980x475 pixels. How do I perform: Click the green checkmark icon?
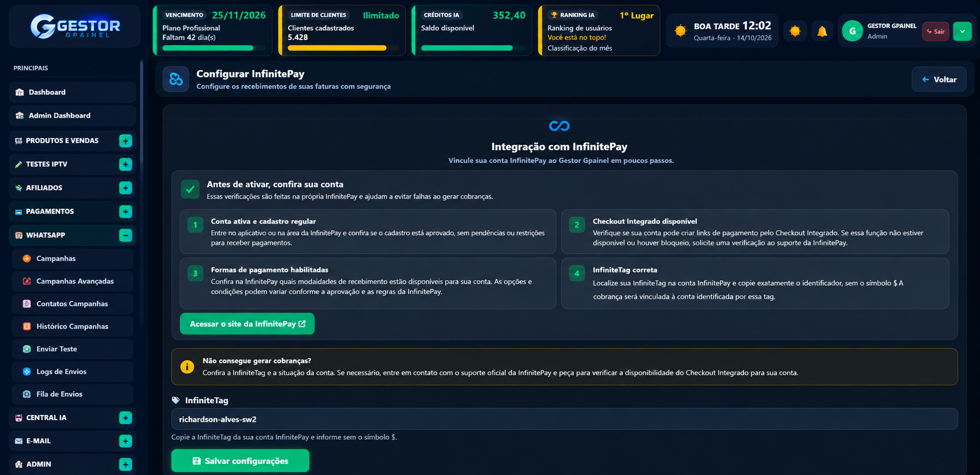pyautogui.click(x=190, y=189)
